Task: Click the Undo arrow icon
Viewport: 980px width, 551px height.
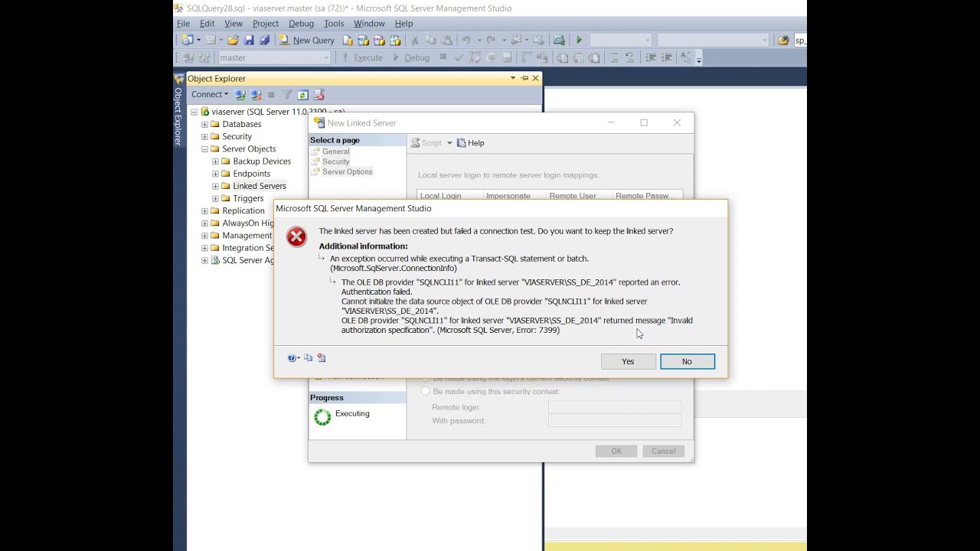Action: 466,40
